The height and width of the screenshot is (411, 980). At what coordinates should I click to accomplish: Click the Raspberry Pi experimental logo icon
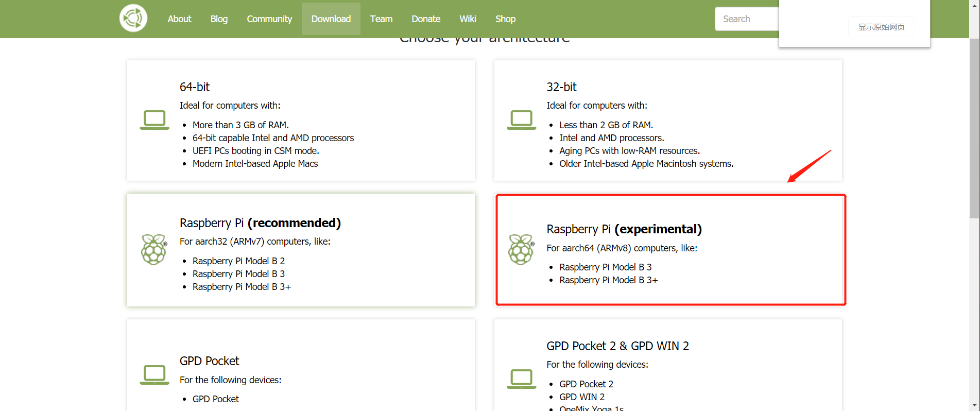(x=521, y=250)
